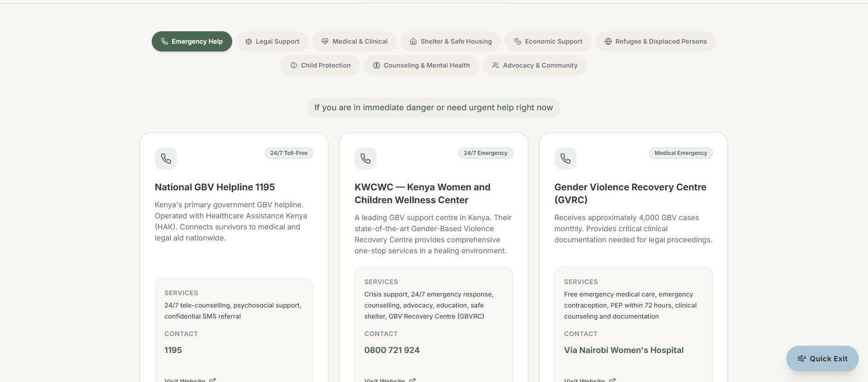Click the KWCWC Kenya Women and Children heading

tap(423, 194)
